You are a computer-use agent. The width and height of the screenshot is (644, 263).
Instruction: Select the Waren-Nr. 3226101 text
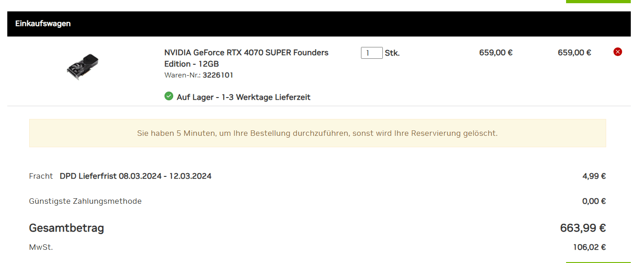click(x=199, y=75)
